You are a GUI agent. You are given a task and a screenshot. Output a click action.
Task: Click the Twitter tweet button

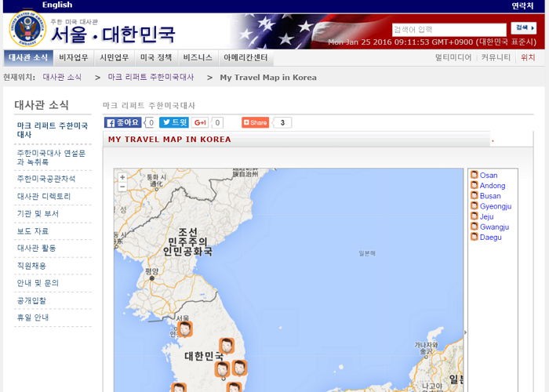pos(174,122)
